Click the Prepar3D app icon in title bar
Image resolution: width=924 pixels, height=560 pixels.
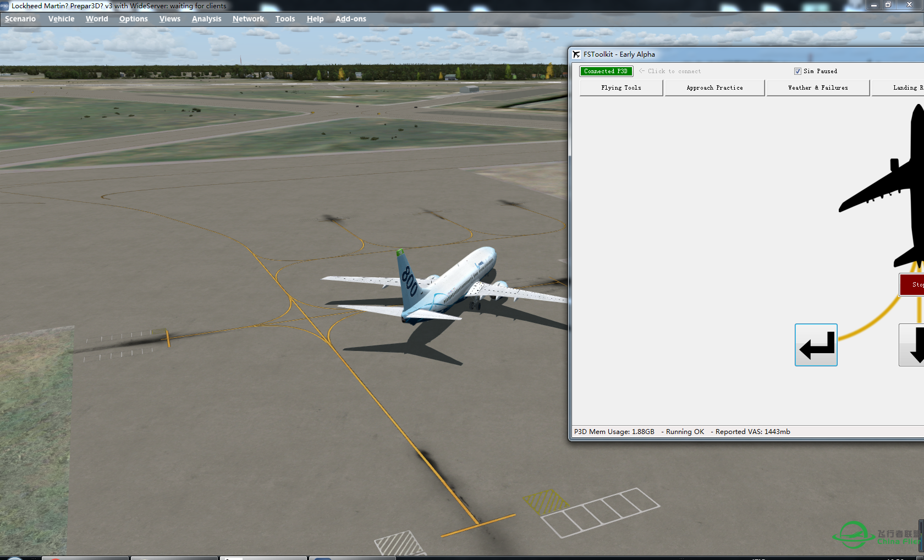[4, 6]
